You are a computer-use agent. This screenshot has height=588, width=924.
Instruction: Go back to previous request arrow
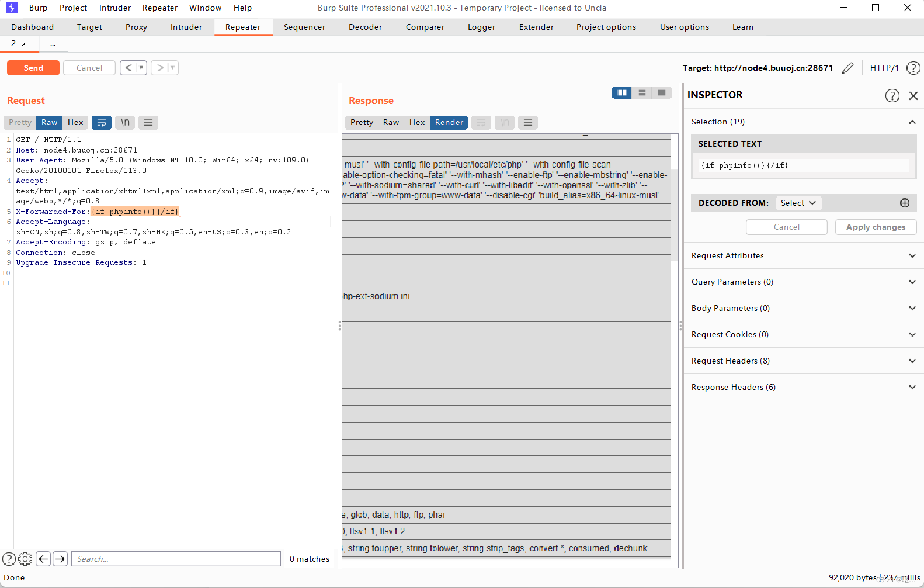(x=128, y=68)
